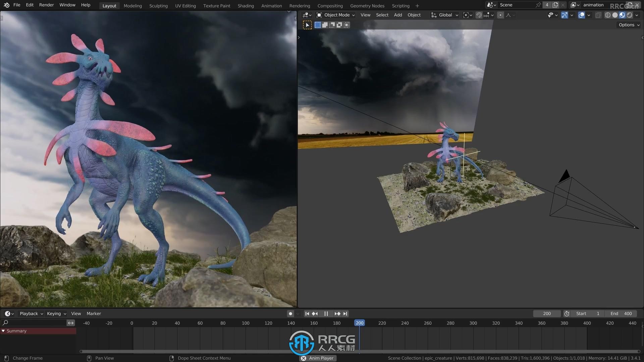This screenshot has height=362, width=644.
Task: Click the End frame field 400
Action: (621, 314)
